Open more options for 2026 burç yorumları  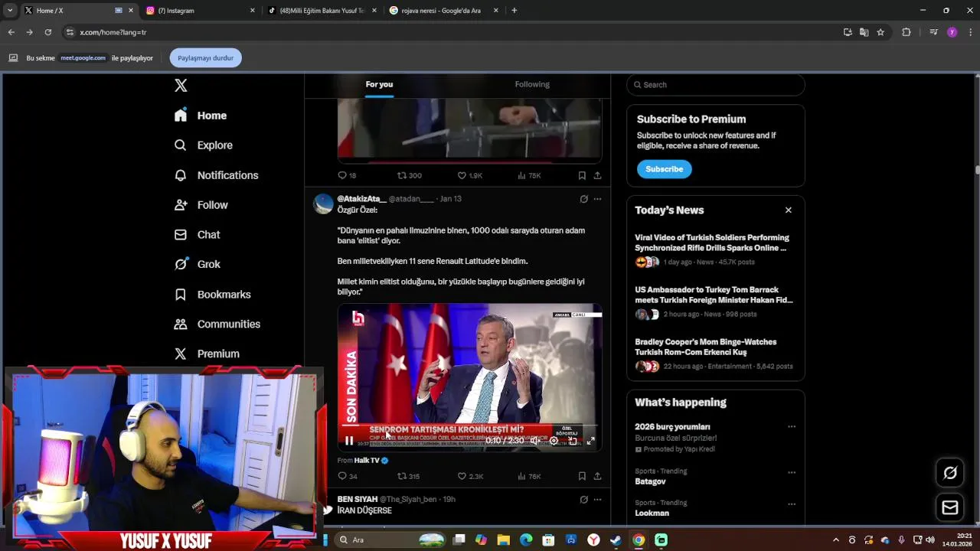click(792, 427)
